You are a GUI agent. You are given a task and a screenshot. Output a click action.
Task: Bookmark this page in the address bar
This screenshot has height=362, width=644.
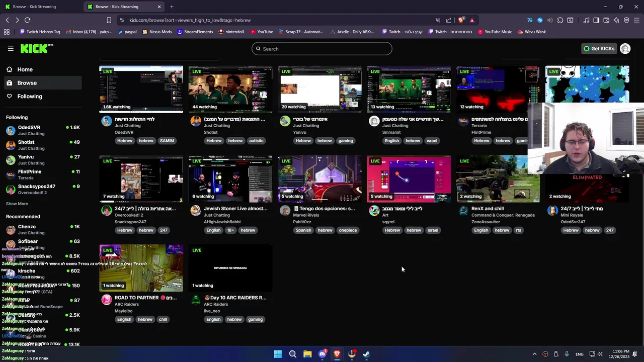point(109,20)
